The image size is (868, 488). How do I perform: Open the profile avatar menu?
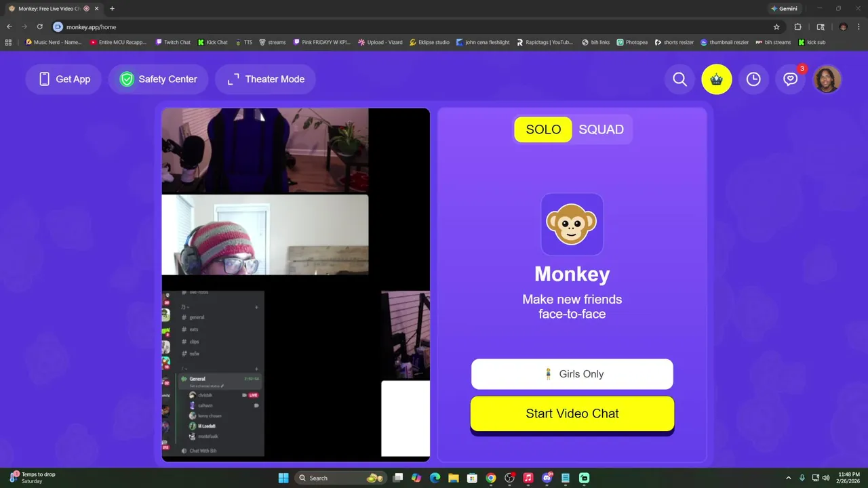(827, 79)
